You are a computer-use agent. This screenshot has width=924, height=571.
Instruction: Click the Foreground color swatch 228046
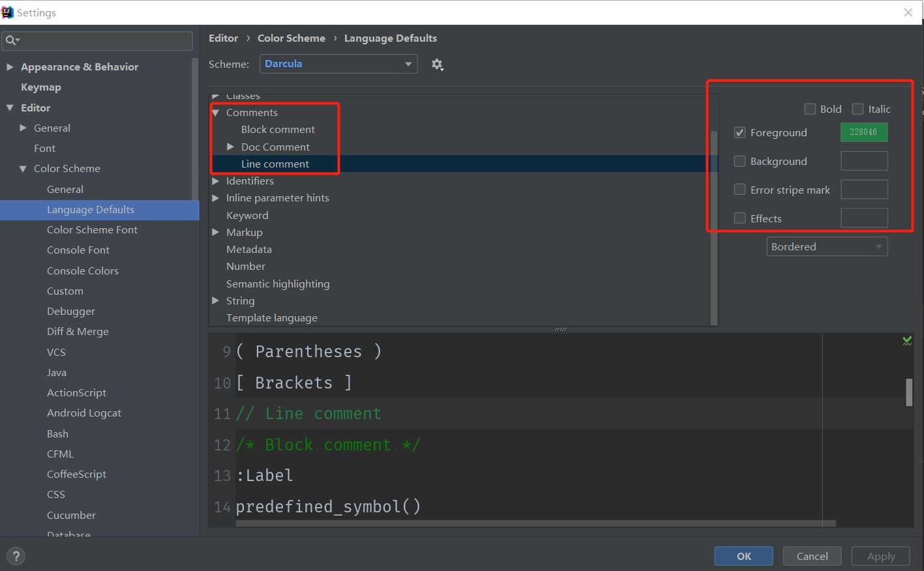click(864, 132)
